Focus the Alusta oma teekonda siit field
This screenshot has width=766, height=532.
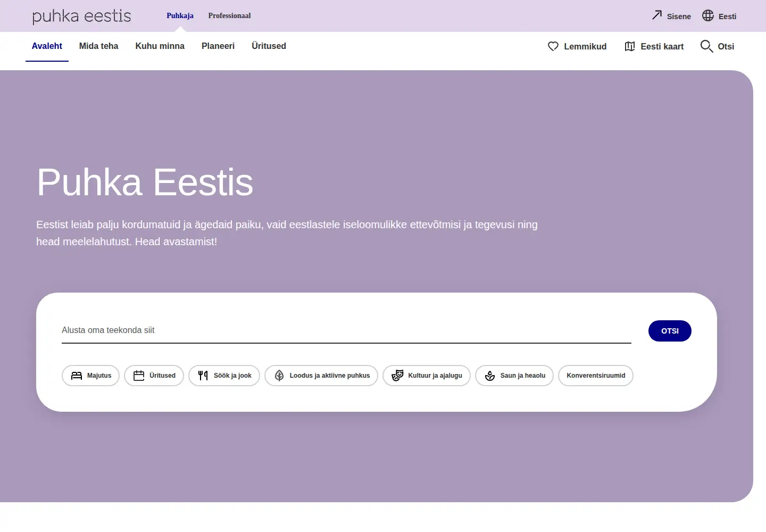[x=346, y=330]
